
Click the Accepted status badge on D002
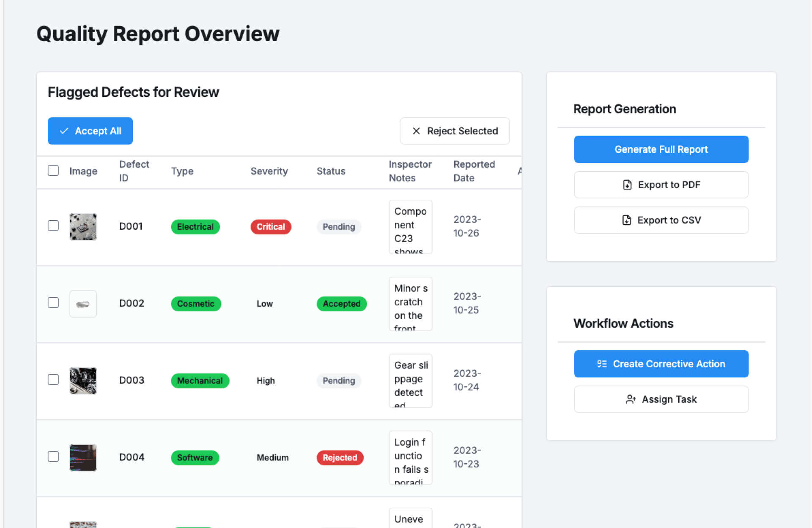pyautogui.click(x=341, y=304)
